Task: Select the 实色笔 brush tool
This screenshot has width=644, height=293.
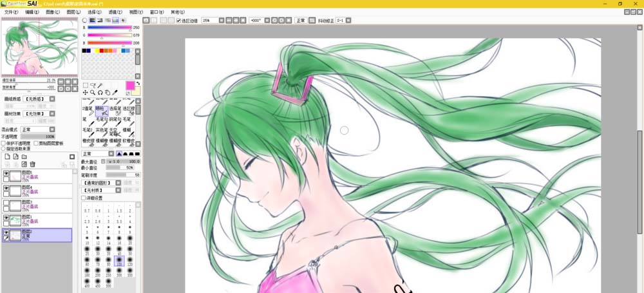Action: pos(102,132)
